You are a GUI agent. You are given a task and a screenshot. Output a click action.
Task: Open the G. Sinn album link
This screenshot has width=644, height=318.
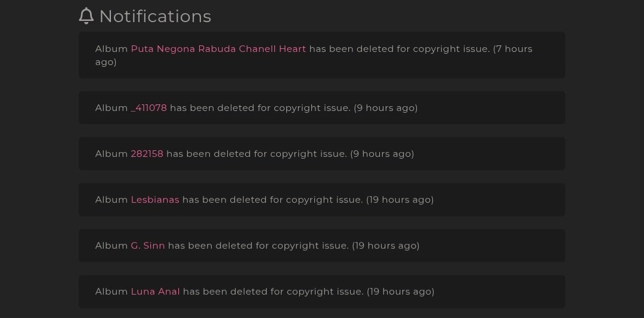[x=148, y=246]
